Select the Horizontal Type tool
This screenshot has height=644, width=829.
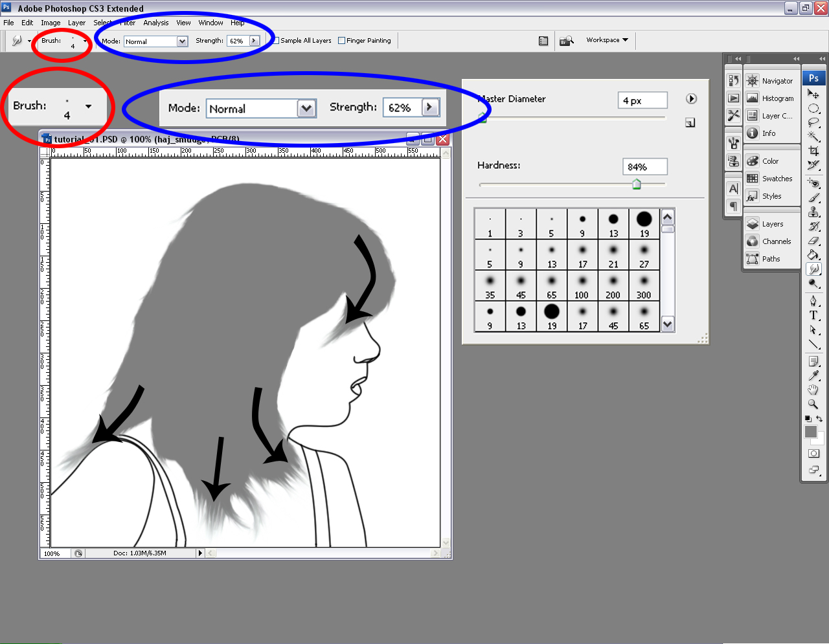[x=814, y=315]
